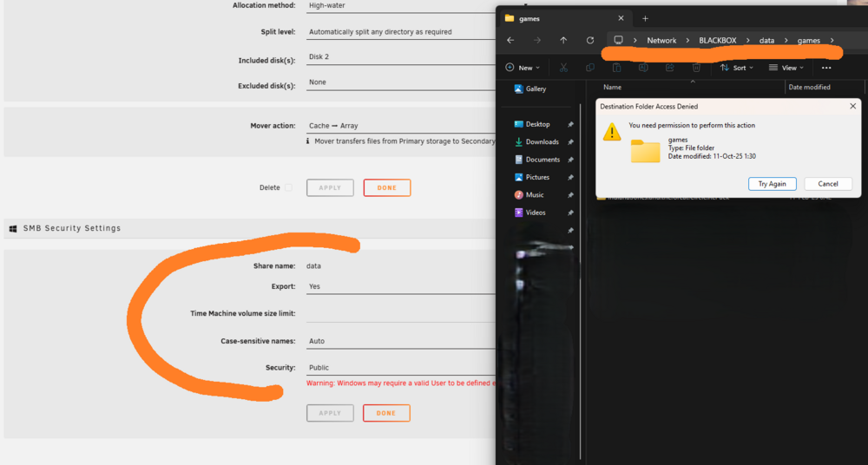Click the Rename icon in Explorer toolbar
Viewport: 868px width, 465px height.
point(643,68)
